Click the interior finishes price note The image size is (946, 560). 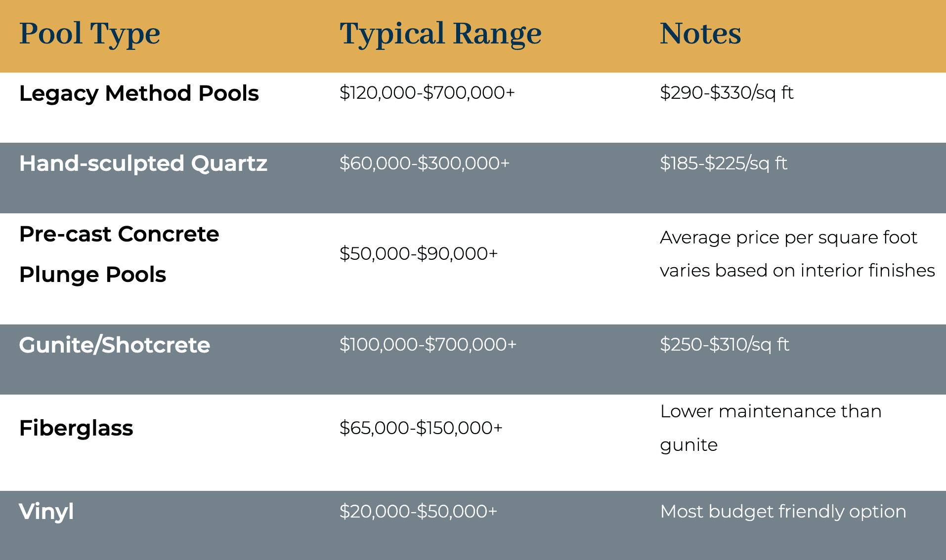[797, 254]
